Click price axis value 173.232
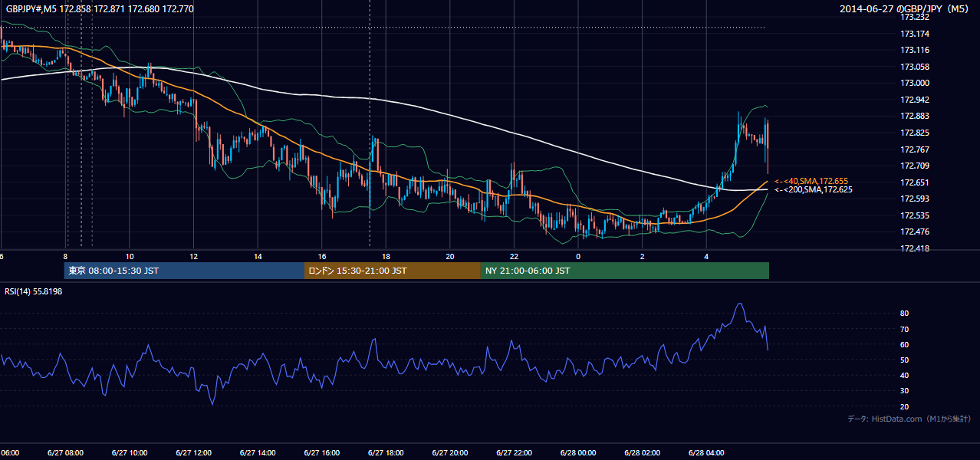Image resolution: width=980 pixels, height=460 pixels. coord(915,17)
